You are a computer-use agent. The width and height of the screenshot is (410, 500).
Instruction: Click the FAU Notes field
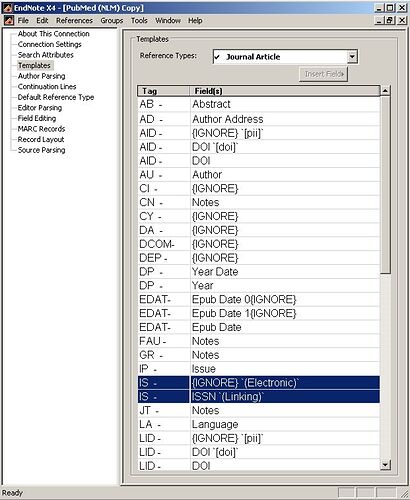285,341
